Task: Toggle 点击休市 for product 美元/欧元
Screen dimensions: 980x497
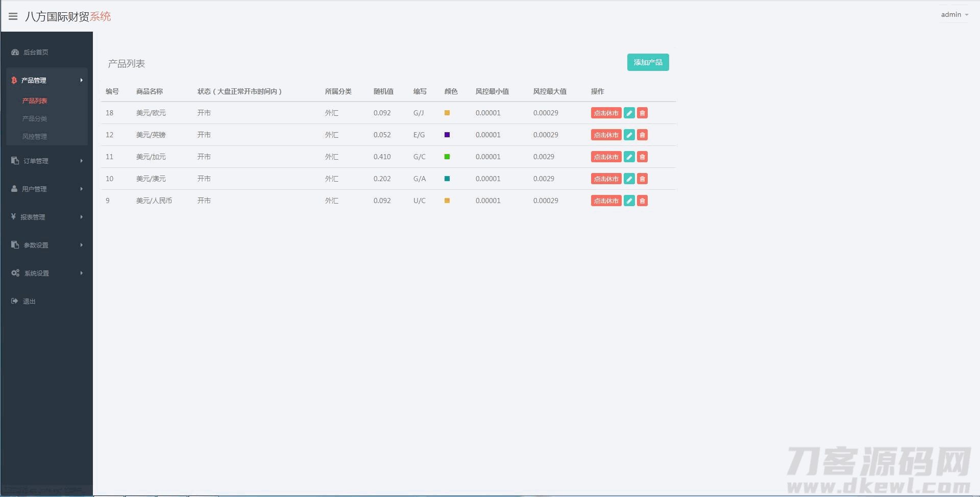Action: click(x=606, y=113)
